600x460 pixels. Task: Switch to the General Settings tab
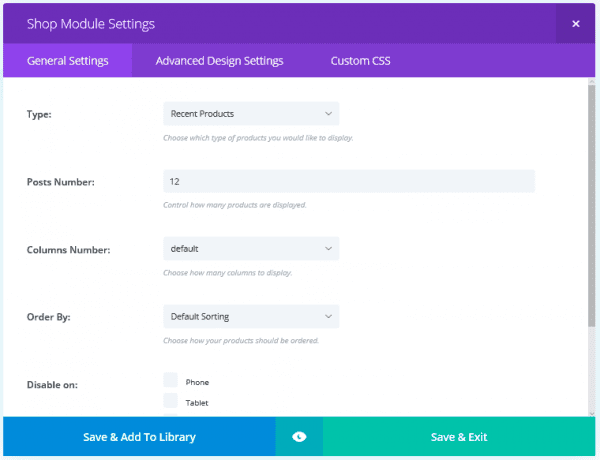68,61
